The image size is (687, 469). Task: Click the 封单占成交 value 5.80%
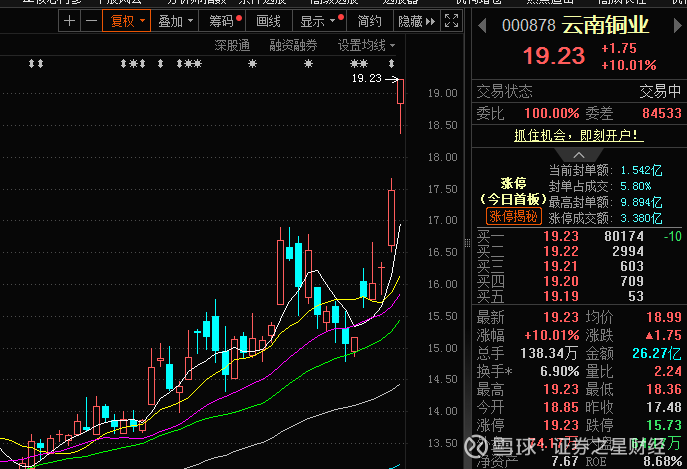click(636, 186)
